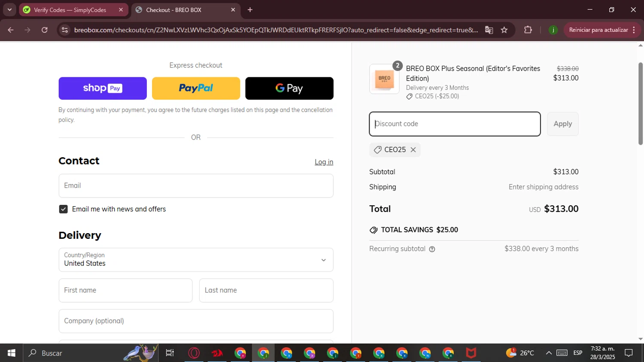Click the Recurring subtotal info icon
The image size is (644, 362).
pyautogui.click(x=432, y=249)
